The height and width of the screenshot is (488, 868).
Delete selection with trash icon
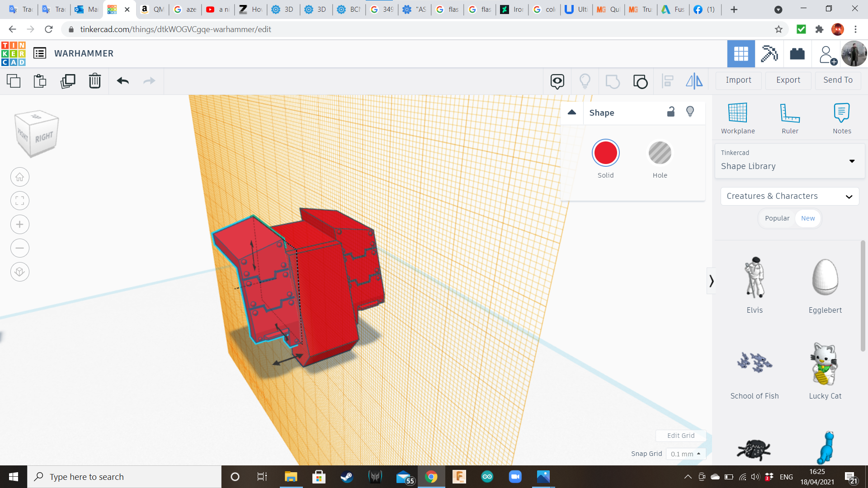click(95, 81)
